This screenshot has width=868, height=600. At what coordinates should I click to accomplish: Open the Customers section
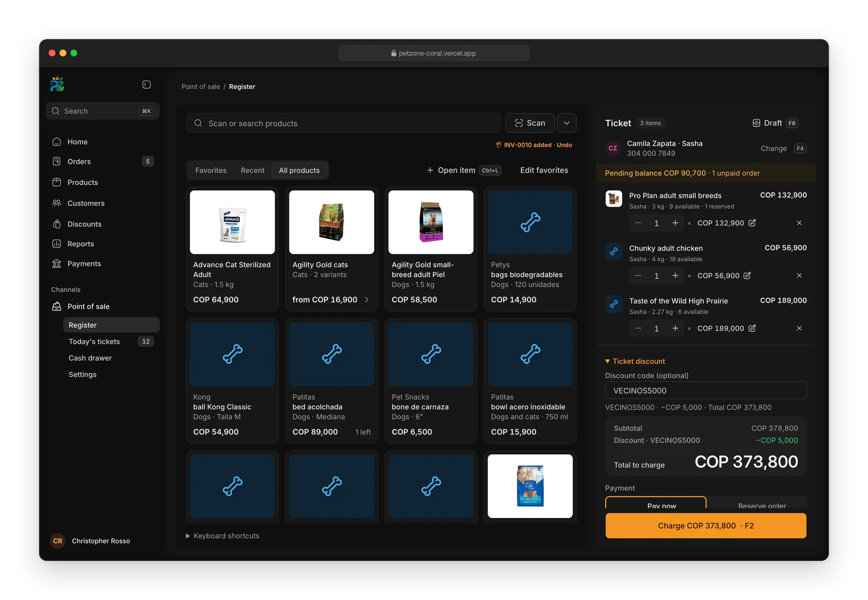click(x=102, y=203)
